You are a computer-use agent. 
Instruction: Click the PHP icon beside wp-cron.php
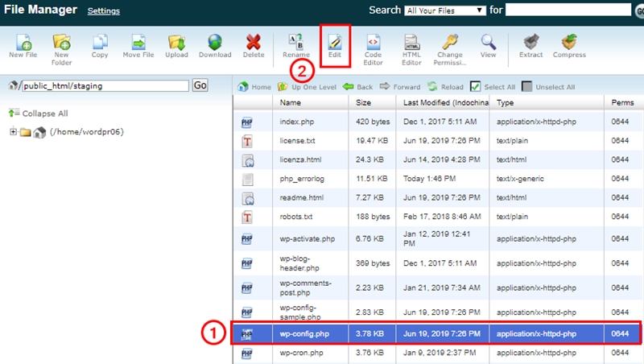[247, 354]
